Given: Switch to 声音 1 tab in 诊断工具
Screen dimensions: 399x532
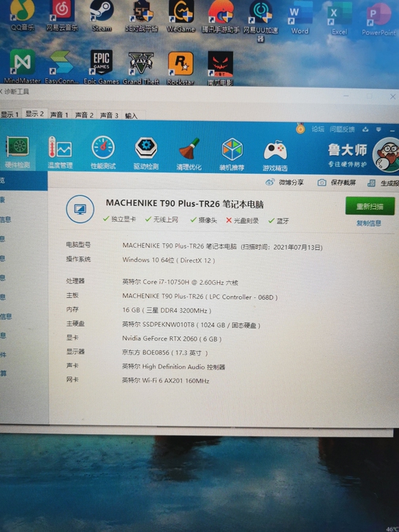Looking at the screenshot, I should pyautogui.click(x=59, y=115).
